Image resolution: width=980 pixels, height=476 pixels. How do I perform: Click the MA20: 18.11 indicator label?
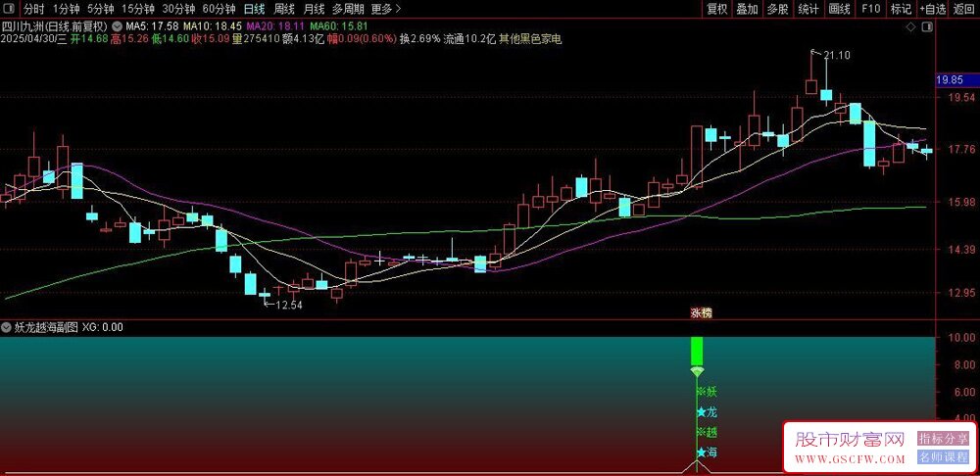[275, 26]
